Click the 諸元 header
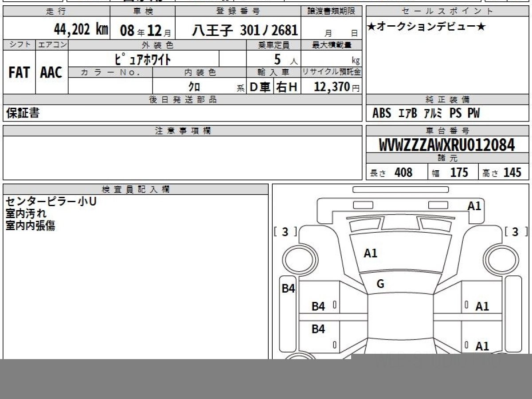This screenshot has height=399, width=532. pyautogui.click(x=448, y=158)
